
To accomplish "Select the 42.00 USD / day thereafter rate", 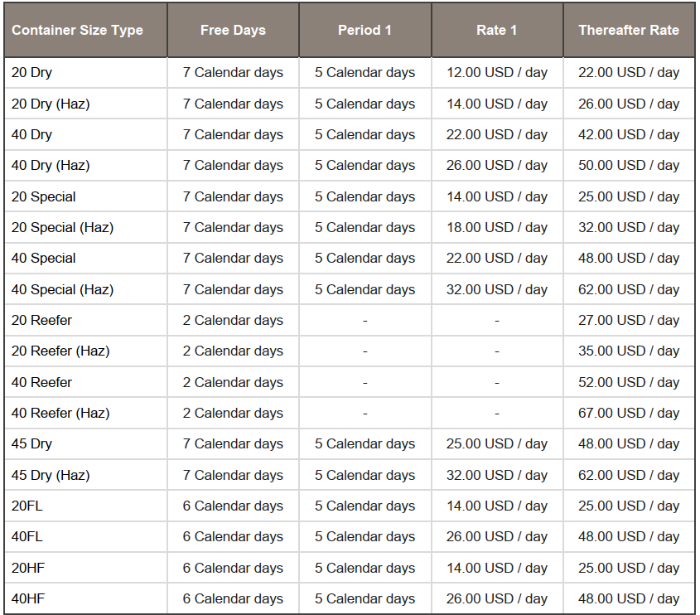I will 629,134.
